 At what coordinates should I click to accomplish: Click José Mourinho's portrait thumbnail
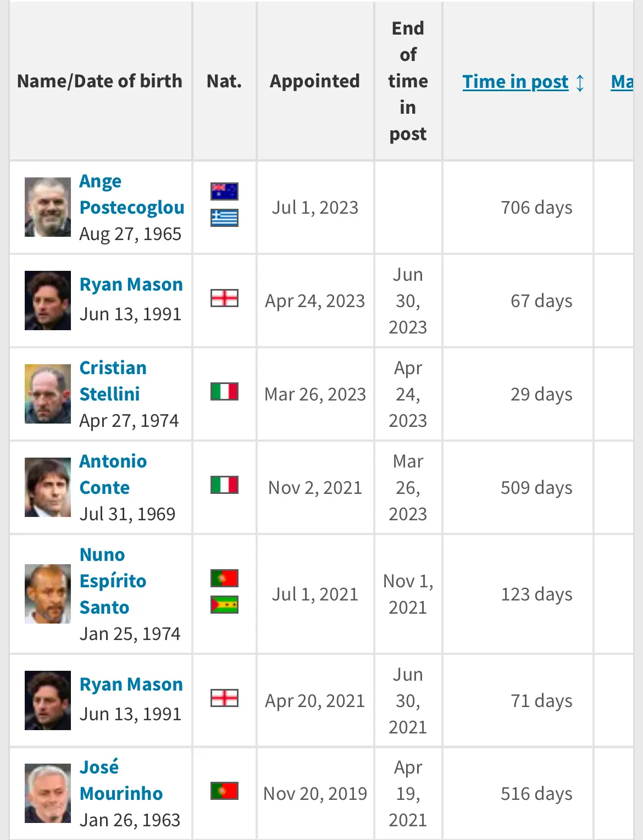tap(48, 793)
